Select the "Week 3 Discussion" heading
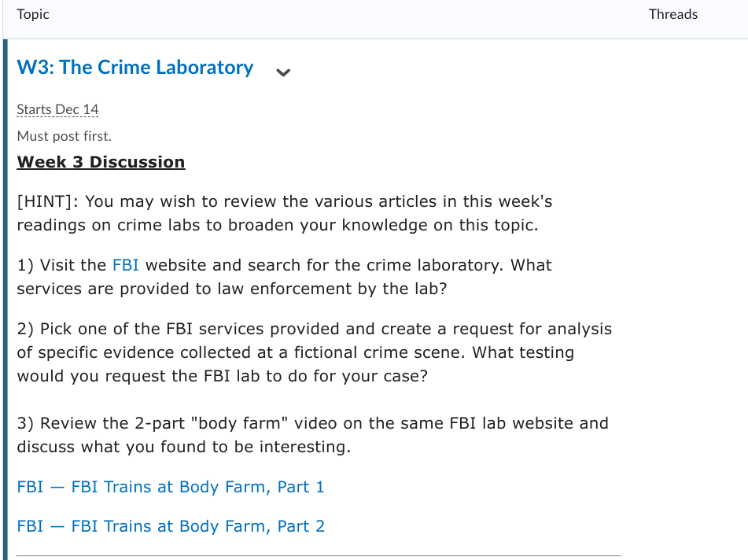 [x=101, y=162]
